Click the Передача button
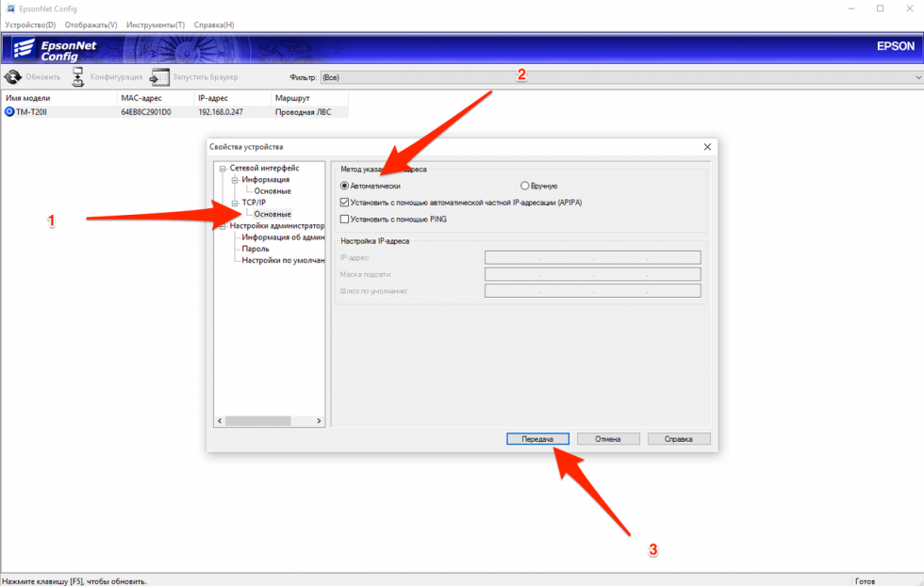This screenshot has height=586, width=924. coord(537,439)
